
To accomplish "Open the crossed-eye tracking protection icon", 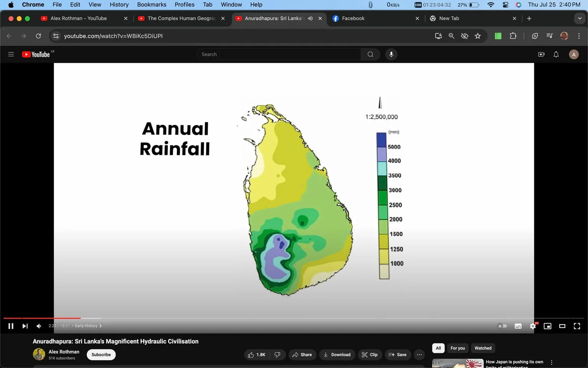I will (x=464, y=36).
